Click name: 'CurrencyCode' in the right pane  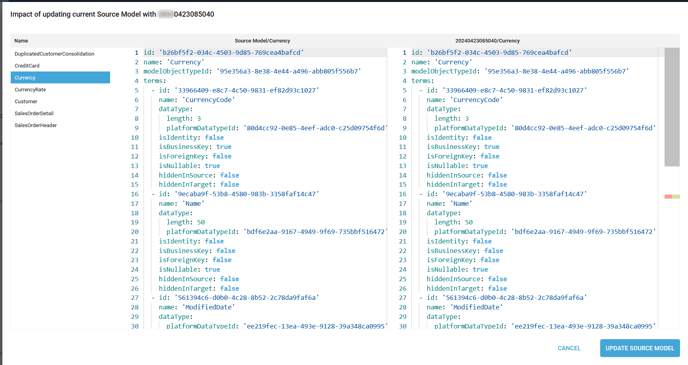pos(465,100)
